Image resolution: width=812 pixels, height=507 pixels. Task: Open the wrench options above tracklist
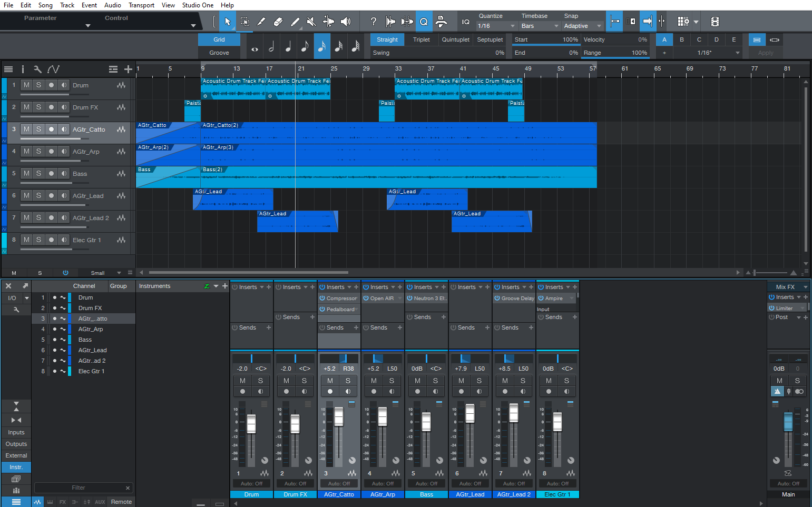click(37, 69)
